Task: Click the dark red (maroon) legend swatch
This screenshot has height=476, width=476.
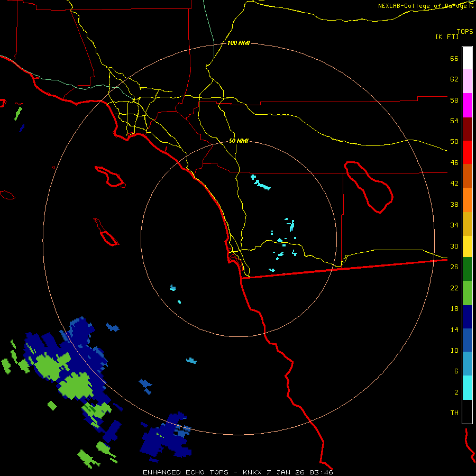Action: [467, 129]
